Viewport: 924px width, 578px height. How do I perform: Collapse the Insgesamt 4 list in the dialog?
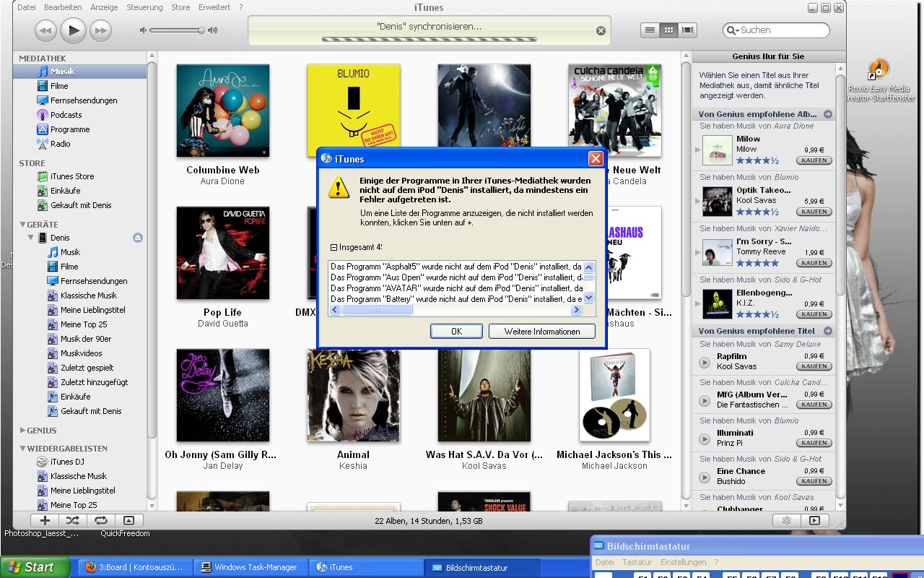pyautogui.click(x=334, y=247)
